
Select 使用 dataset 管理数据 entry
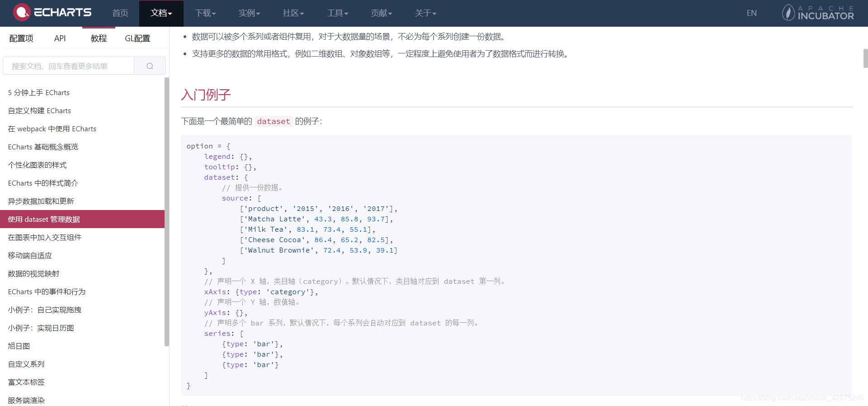coord(82,219)
